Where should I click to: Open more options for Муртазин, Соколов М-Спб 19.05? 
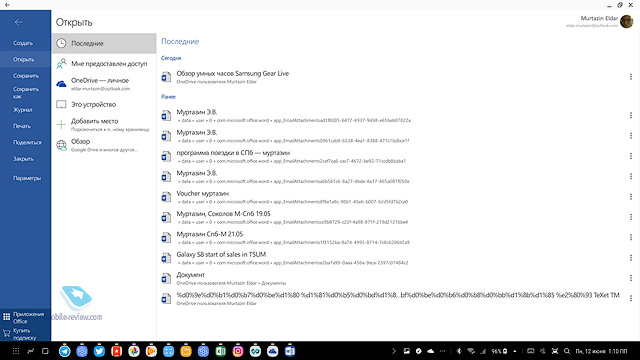631,217
